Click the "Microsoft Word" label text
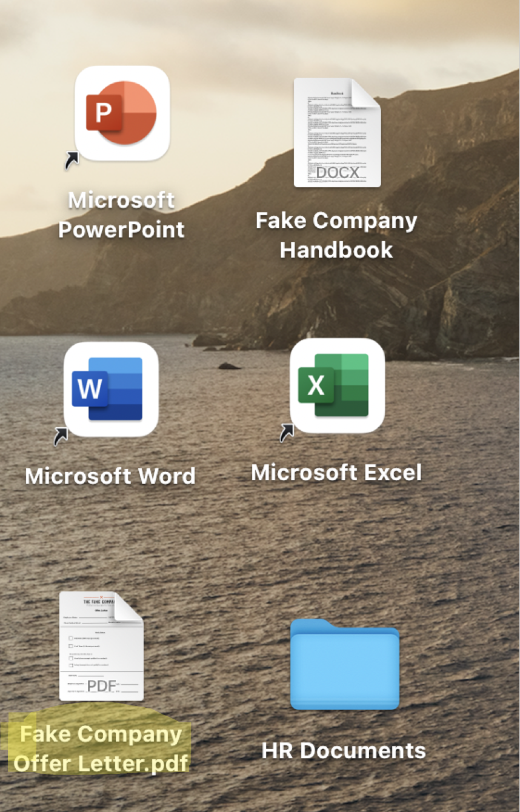 point(110,476)
